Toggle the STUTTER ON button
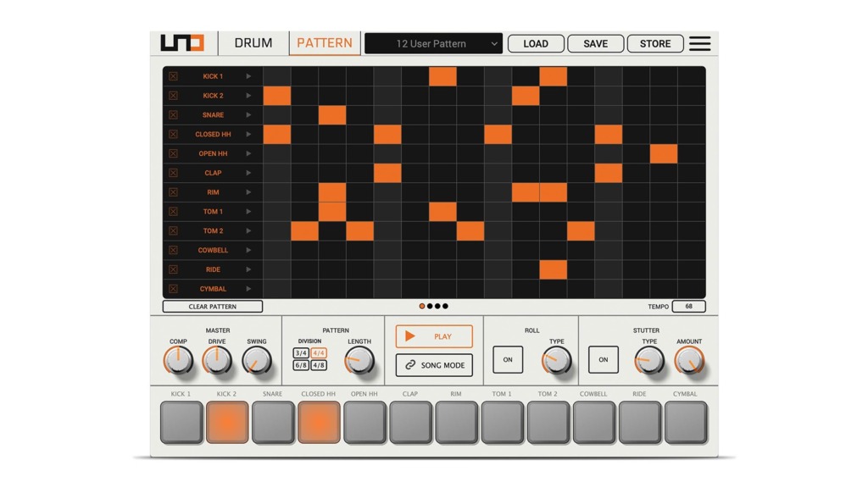The width and height of the screenshot is (868, 488). (x=604, y=359)
